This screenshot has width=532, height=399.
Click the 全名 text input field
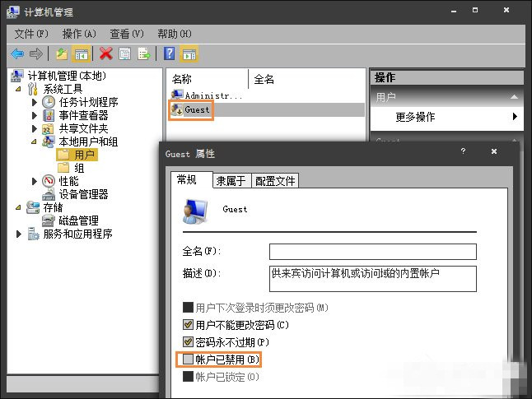pos(372,251)
